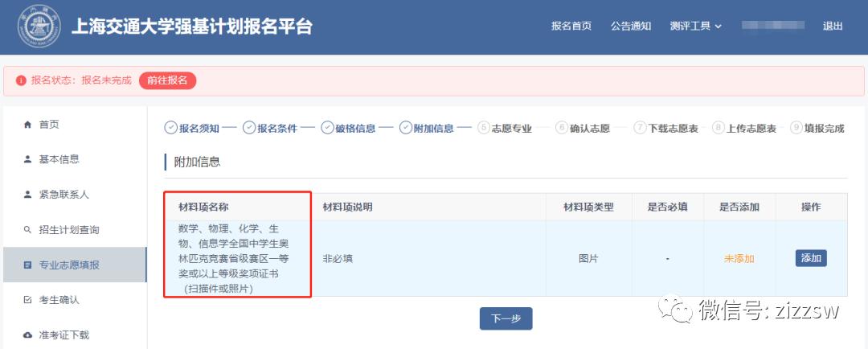This screenshot has height=349, width=868.
Task: Click step 6 circle for 确认志愿
Action: [562, 128]
